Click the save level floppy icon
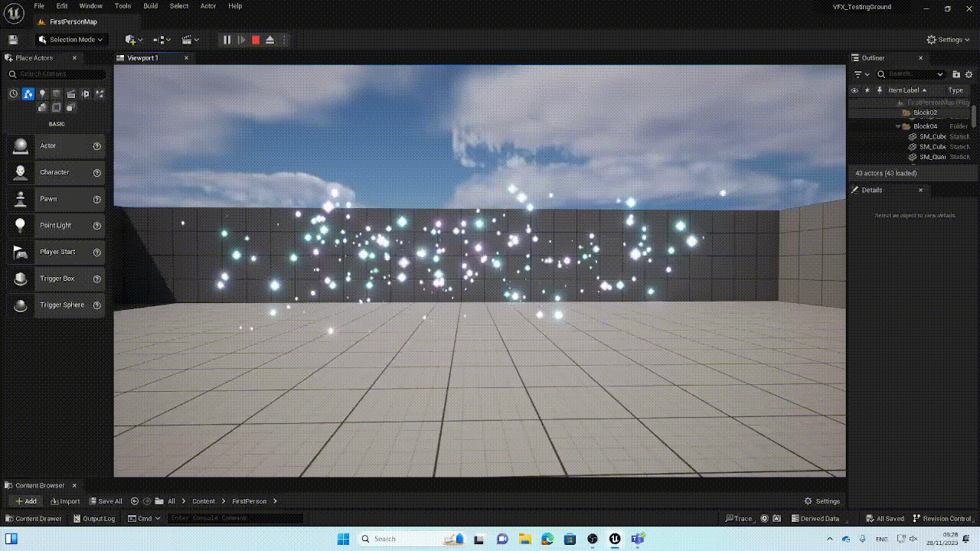This screenshot has width=980, height=551. [13, 40]
